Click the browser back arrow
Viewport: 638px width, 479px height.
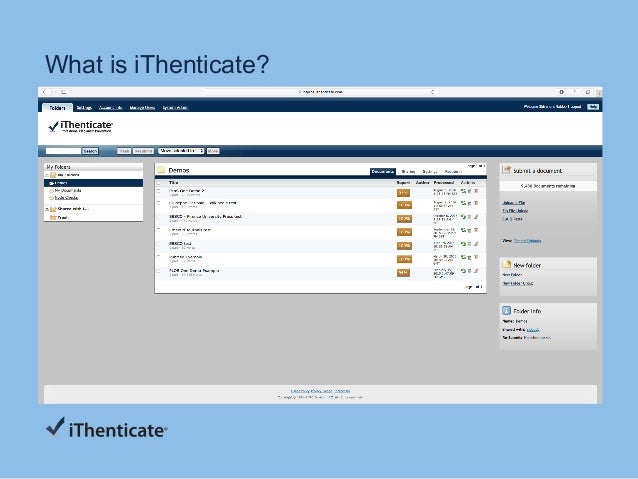tap(44, 92)
